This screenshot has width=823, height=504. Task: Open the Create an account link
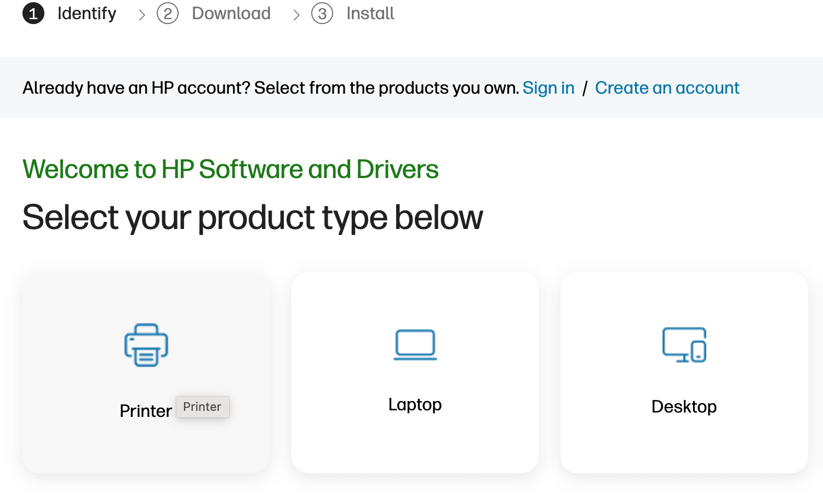pos(667,88)
